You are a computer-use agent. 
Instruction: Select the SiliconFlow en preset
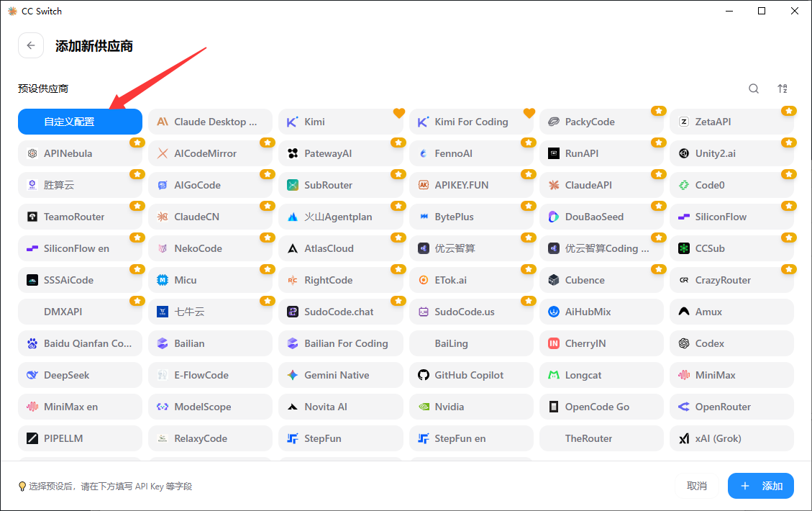tap(81, 248)
